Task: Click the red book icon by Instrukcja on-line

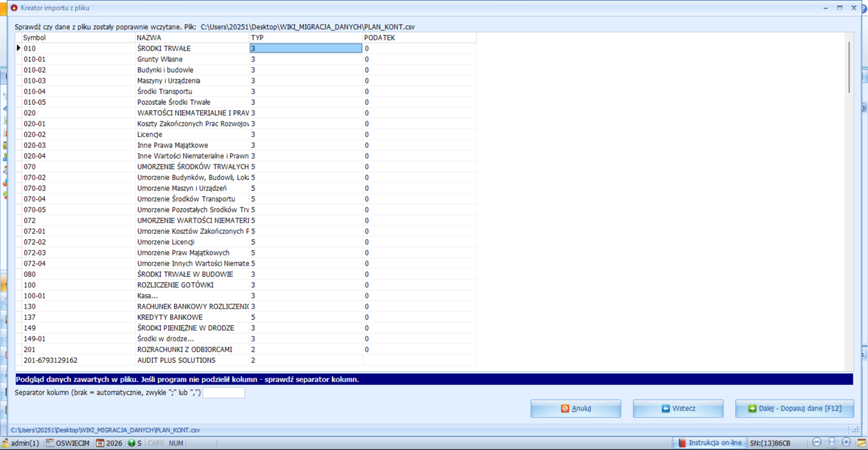Action: click(x=682, y=443)
